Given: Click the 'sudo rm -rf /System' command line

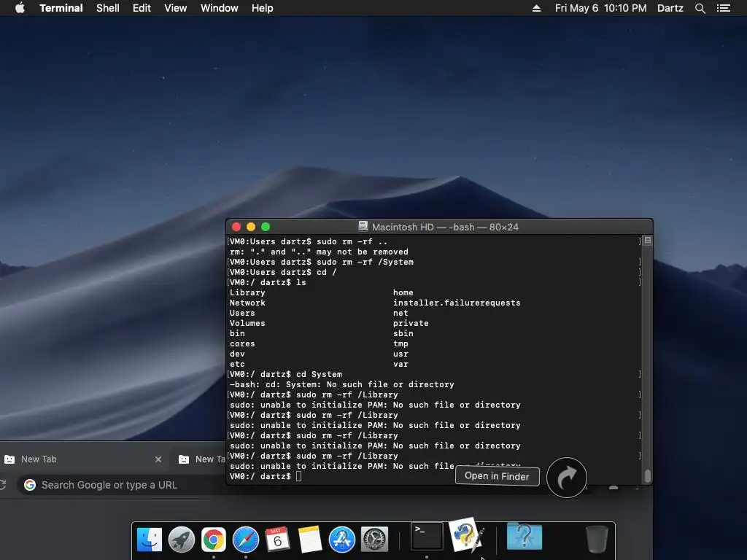Looking at the screenshot, I should [x=322, y=262].
